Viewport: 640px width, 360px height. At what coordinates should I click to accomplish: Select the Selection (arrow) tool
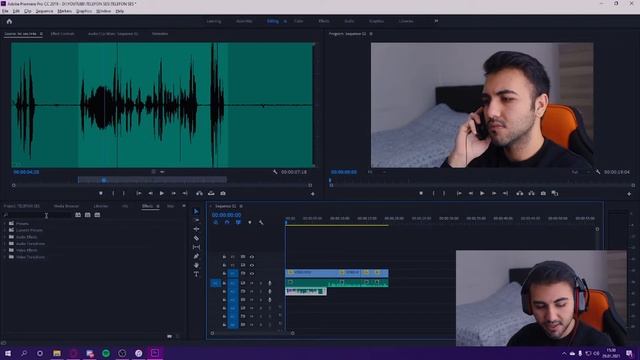pos(196,211)
